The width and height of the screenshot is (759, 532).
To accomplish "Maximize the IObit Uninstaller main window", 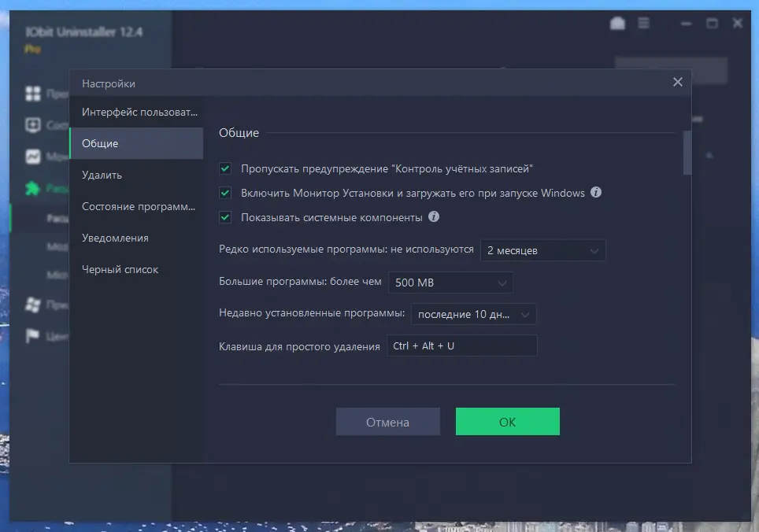I will 712,23.
